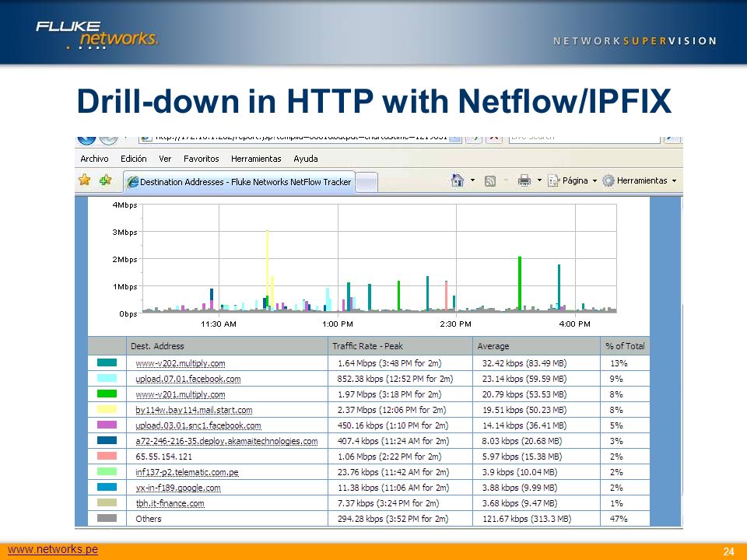
Task: Click the 1:00 PM time axis label
Action: tap(337, 324)
